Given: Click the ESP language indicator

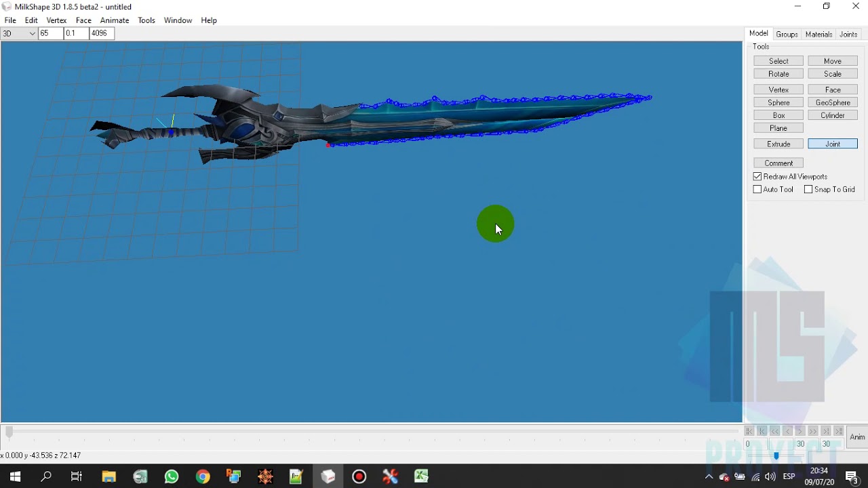Looking at the screenshot, I should pos(789,476).
